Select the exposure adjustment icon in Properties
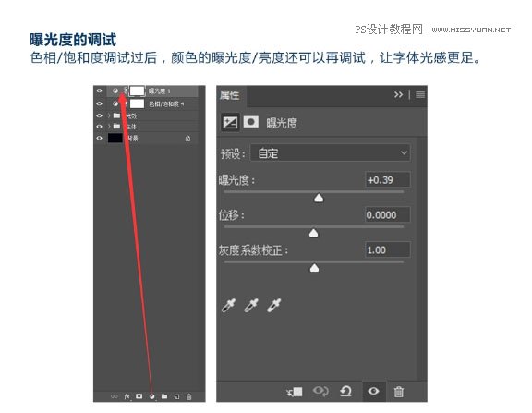Screen dimensions: 532x413 pyautogui.click(x=230, y=123)
